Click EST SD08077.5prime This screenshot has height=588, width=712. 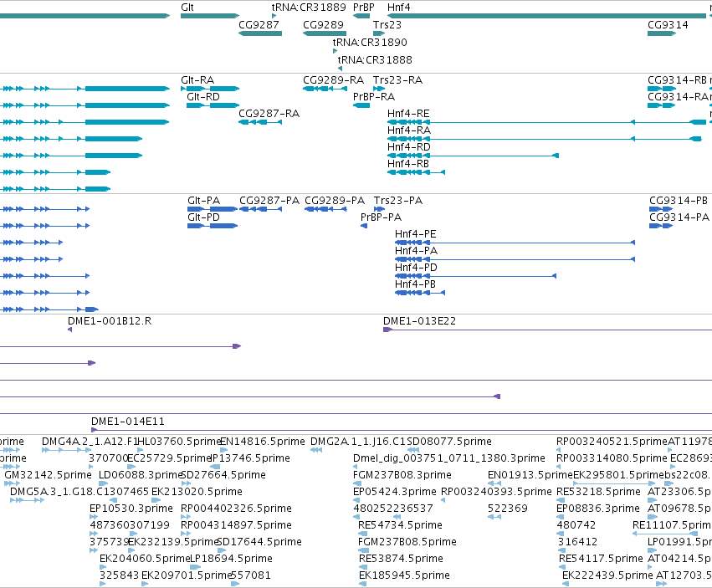(x=449, y=442)
